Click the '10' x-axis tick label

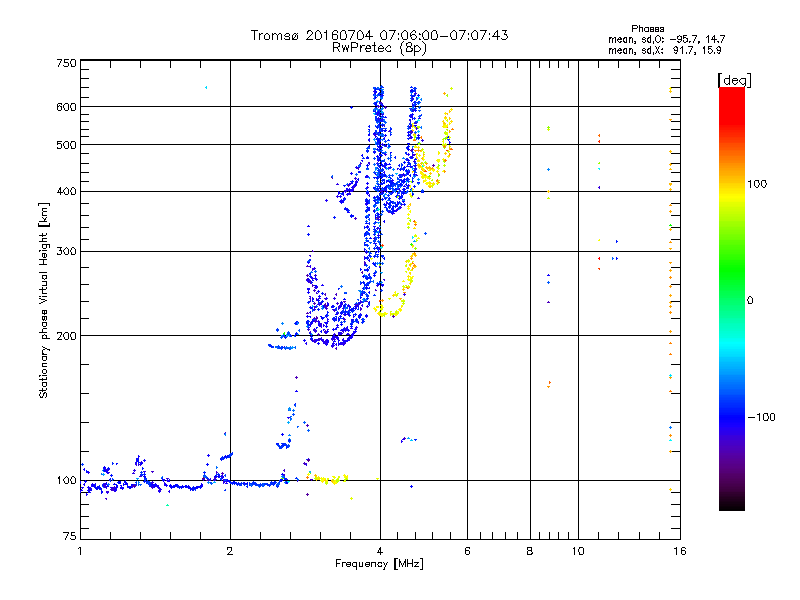tap(578, 551)
